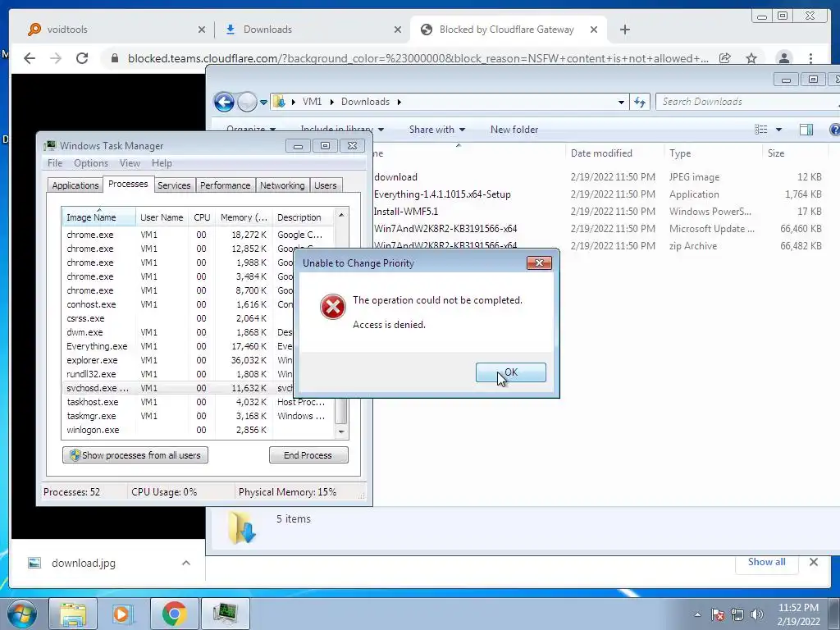Viewport: 840px width, 630px height.
Task: Toggle the Explorer preview pane icon
Action: (806, 129)
